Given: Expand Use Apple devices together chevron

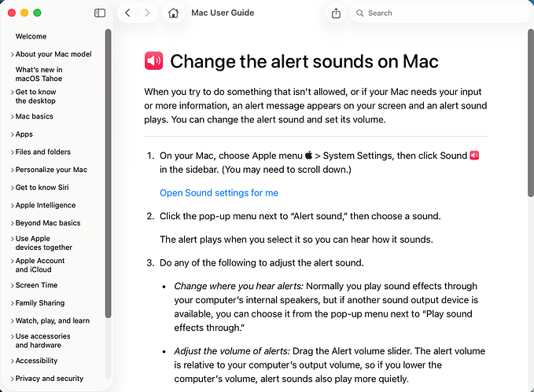Looking at the screenshot, I should [13, 239].
